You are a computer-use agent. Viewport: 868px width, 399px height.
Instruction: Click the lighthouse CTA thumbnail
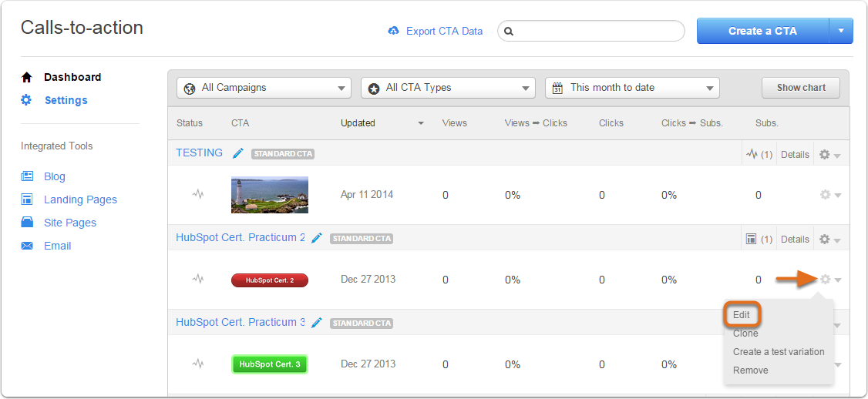coord(270,195)
